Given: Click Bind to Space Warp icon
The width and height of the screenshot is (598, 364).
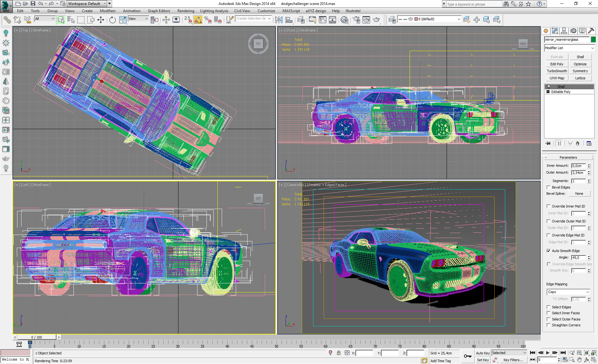Looking at the screenshot, I should (28, 20).
